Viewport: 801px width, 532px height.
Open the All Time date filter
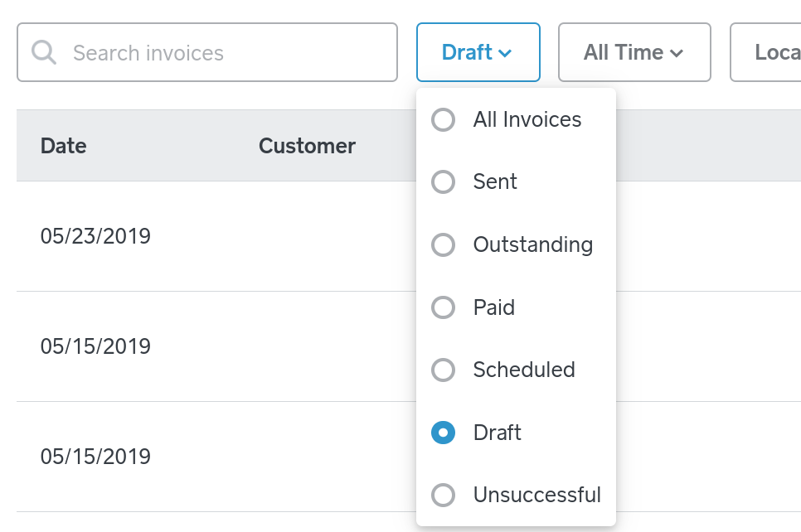[x=634, y=53]
